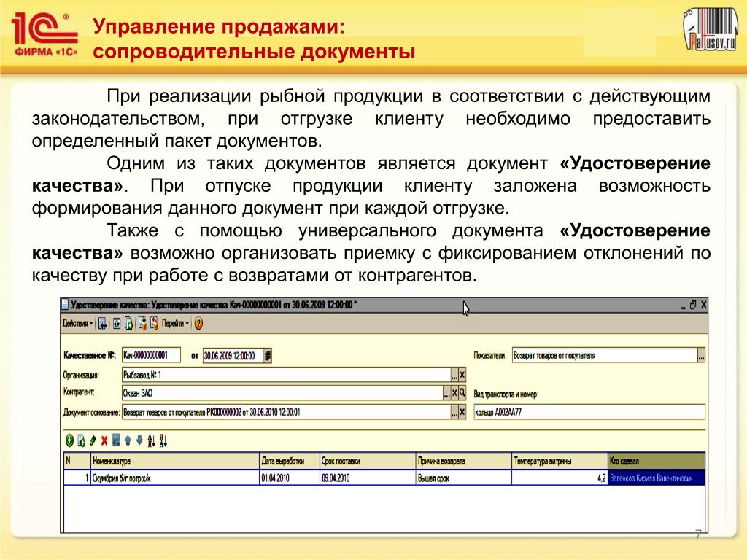747x560 pixels.
Task: Click the refresh/re-read document toolbar icon
Action: [x=116, y=324]
